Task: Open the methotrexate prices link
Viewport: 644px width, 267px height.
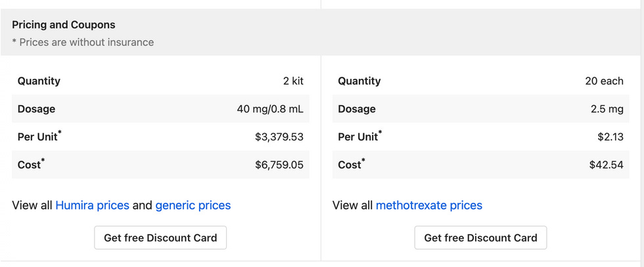Action: point(429,205)
